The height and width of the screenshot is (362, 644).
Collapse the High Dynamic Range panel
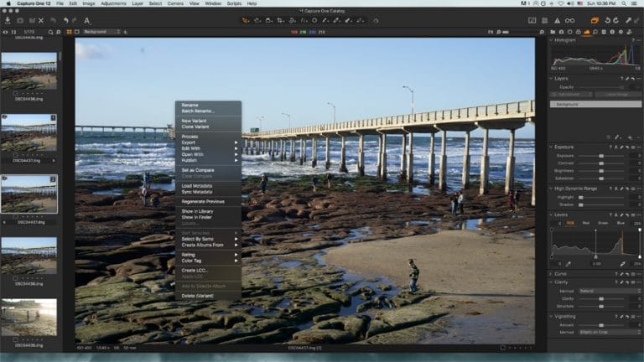tap(552, 189)
